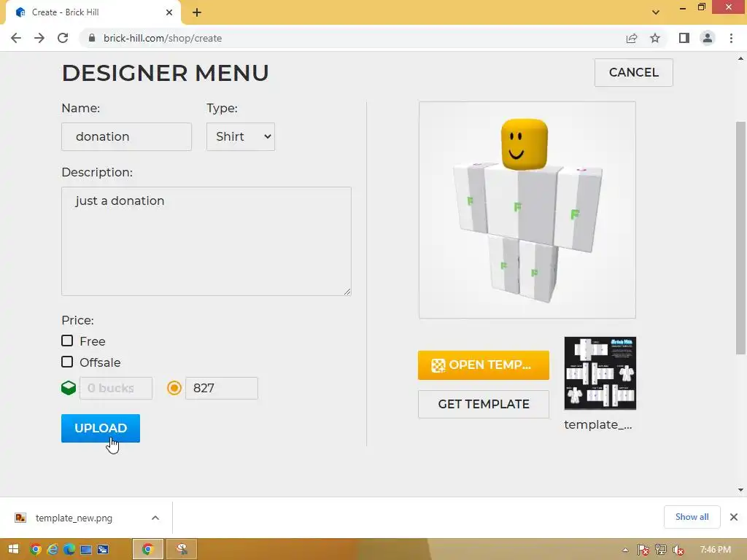Click the scrollbar up arrow
Viewport: 747px width, 560px height.
click(740, 58)
